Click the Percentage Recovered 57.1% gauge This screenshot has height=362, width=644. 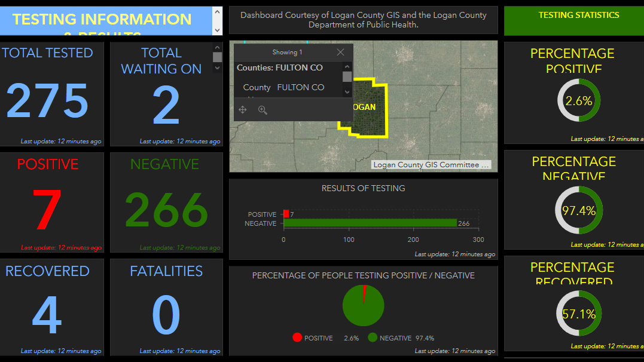tap(578, 314)
